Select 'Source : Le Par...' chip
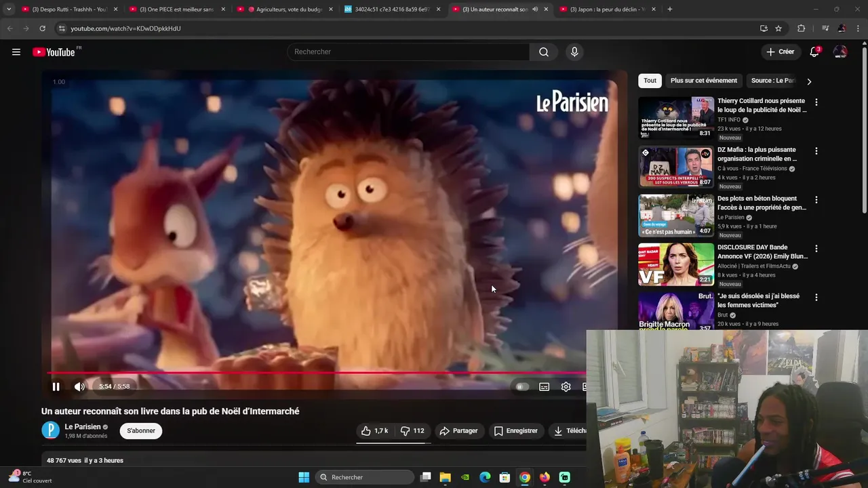Image resolution: width=868 pixels, height=488 pixels. click(x=772, y=81)
